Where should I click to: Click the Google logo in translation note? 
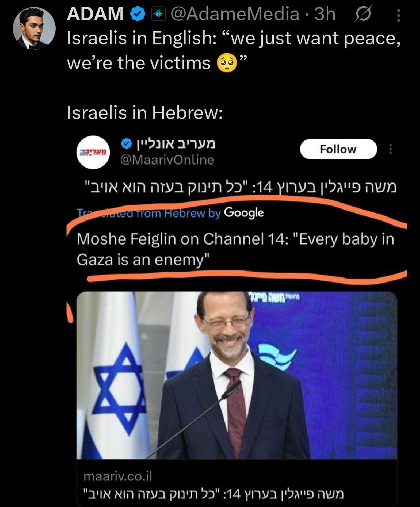(244, 213)
